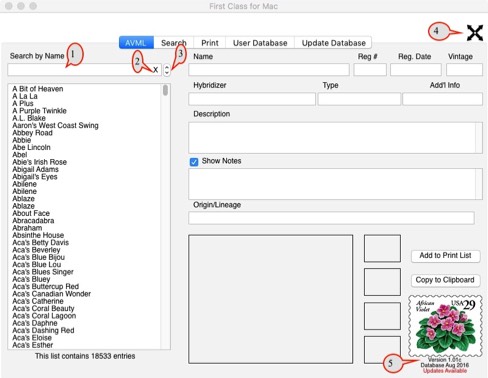
Task: Select 'Abie's Irish Rose' entry
Action: coord(40,162)
